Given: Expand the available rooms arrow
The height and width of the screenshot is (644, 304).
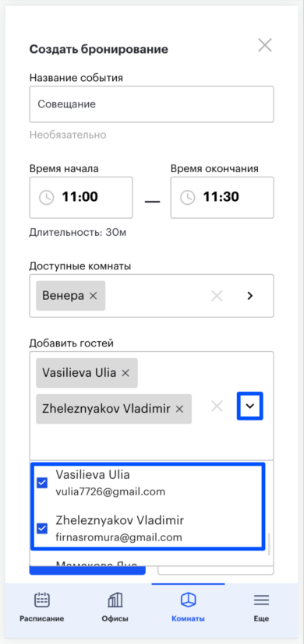Looking at the screenshot, I should [249, 296].
